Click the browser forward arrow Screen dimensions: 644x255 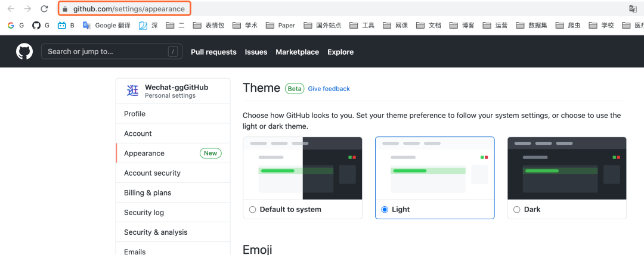pos(27,8)
